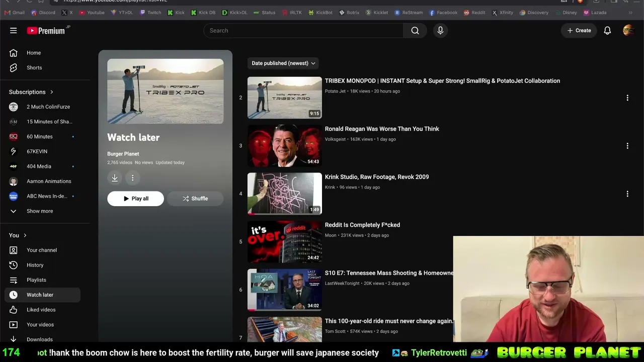The image size is (644, 362).
Task: Open History in the sidebar
Action: pos(43,265)
